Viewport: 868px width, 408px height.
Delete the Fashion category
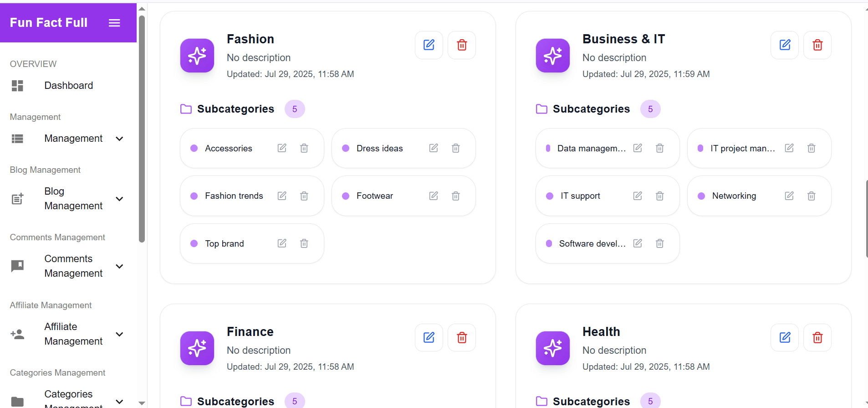[x=462, y=45]
